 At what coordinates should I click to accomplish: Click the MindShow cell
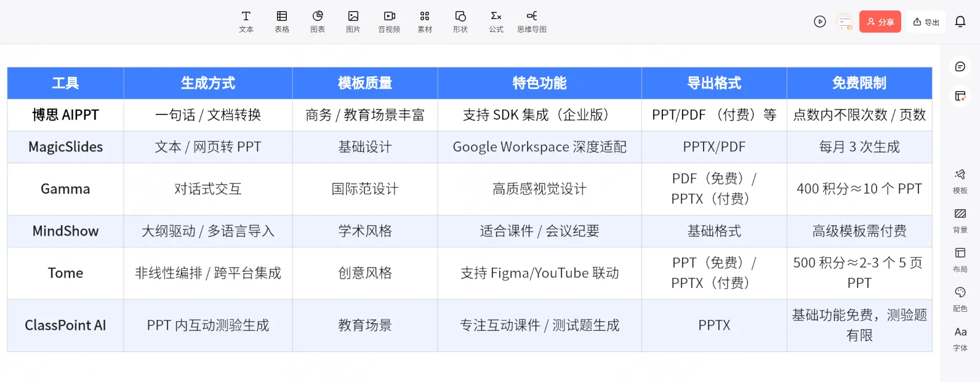click(65, 231)
